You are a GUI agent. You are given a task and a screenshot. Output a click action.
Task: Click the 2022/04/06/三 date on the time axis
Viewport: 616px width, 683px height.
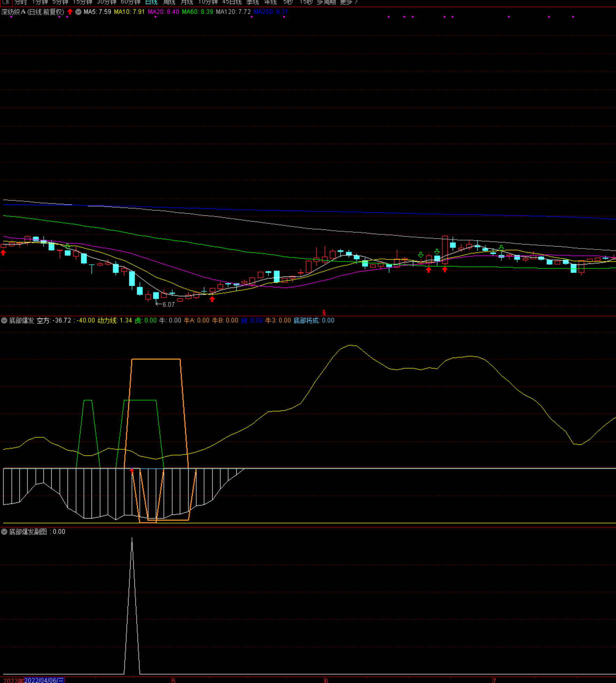[x=44, y=681]
